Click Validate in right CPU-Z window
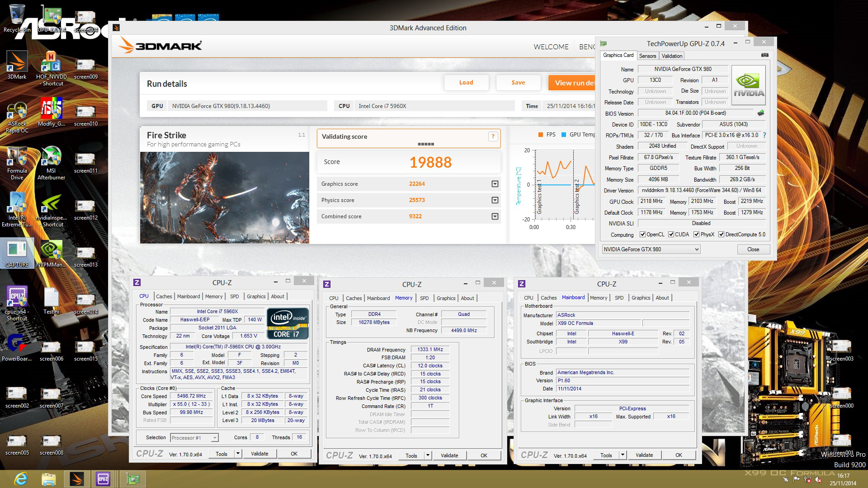The image size is (868, 488). coord(644,455)
